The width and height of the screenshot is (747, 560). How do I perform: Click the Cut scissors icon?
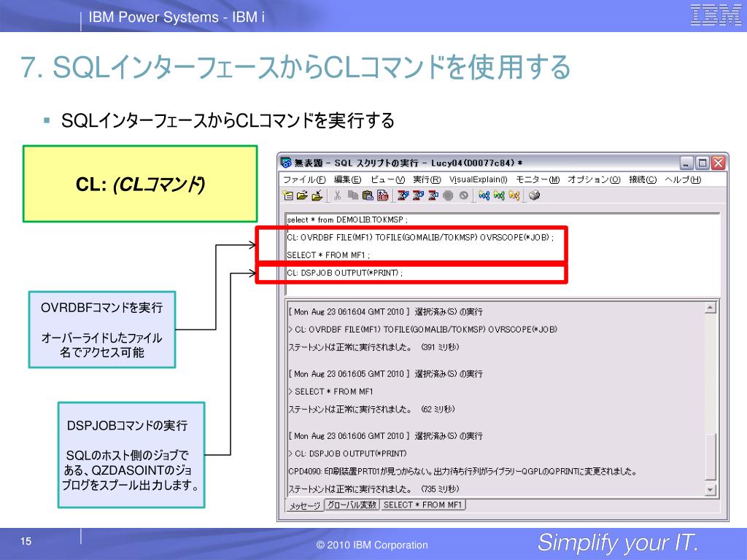(337, 195)
